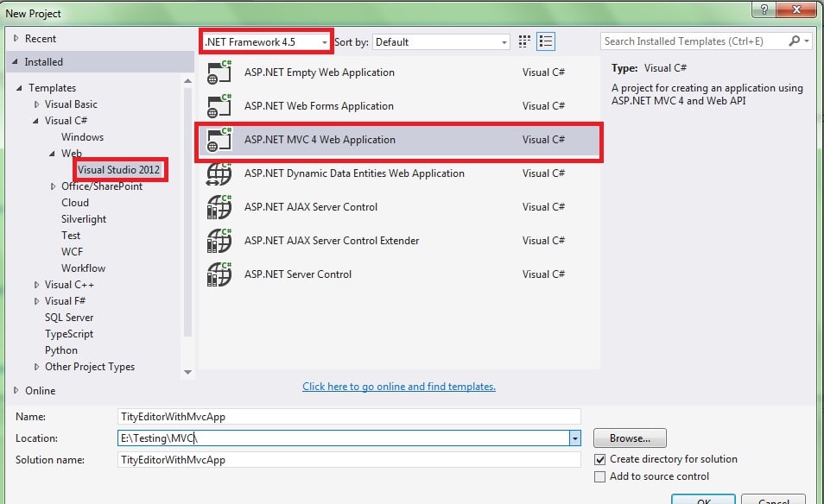Click inside the project Name field

(345, 416)
